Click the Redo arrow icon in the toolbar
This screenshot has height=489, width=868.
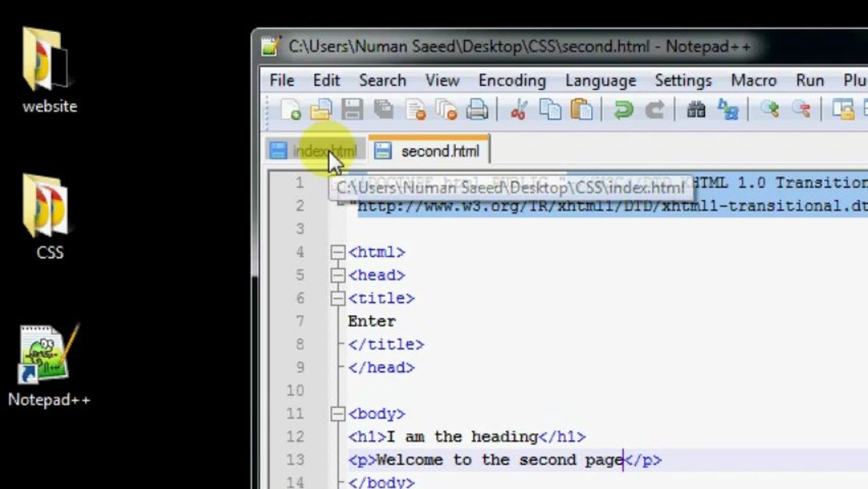pos(654,109)
